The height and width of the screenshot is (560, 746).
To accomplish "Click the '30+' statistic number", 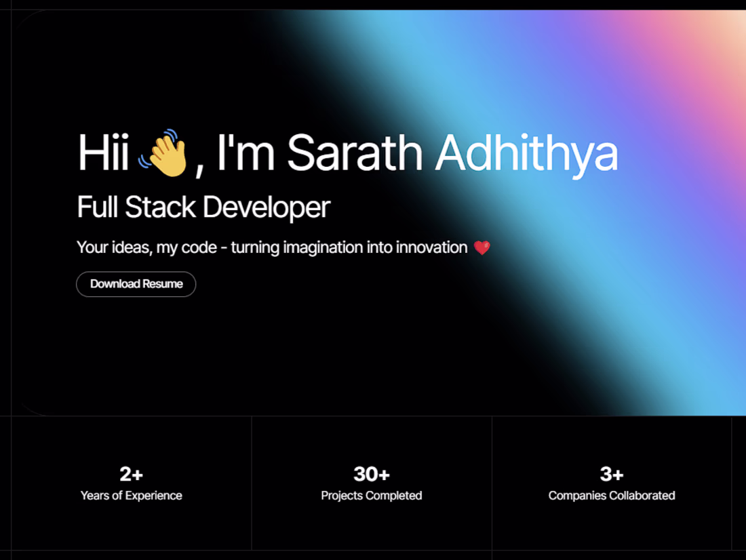I will (x=371, y=475).
